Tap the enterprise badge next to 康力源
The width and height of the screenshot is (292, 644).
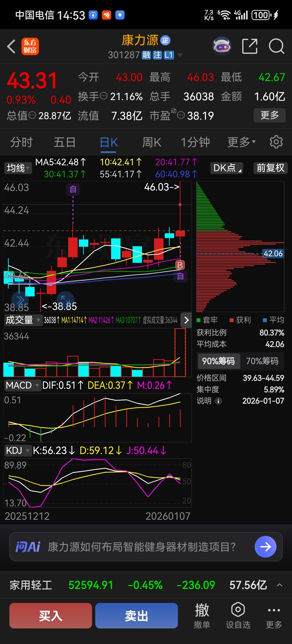[165, 40]
